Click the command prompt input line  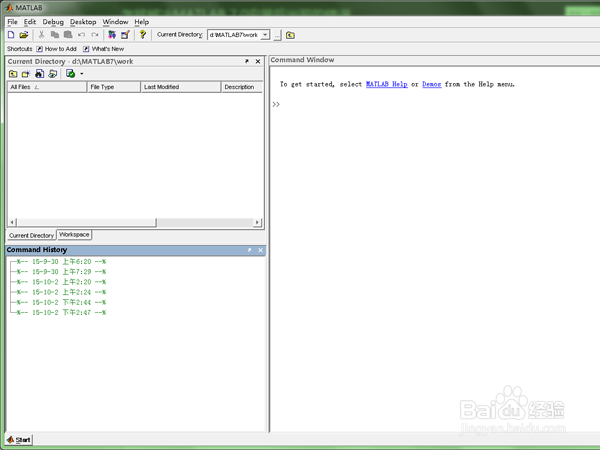click(434, 104)
